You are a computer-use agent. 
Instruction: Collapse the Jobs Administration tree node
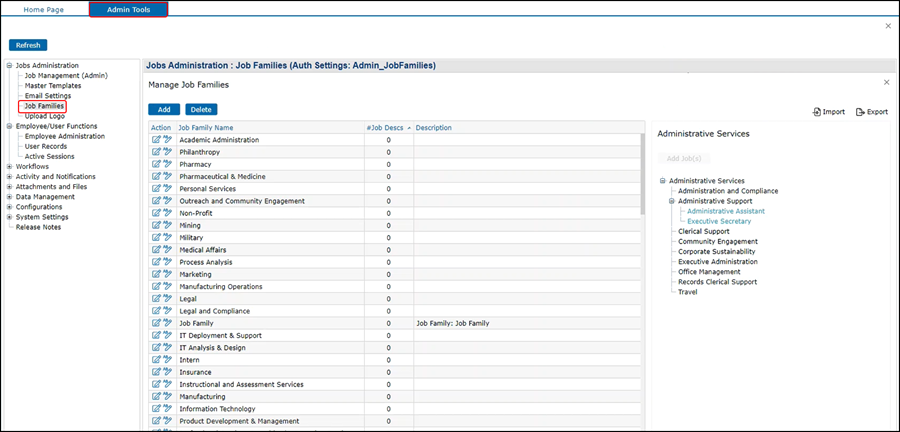click(x=9, y=66)
